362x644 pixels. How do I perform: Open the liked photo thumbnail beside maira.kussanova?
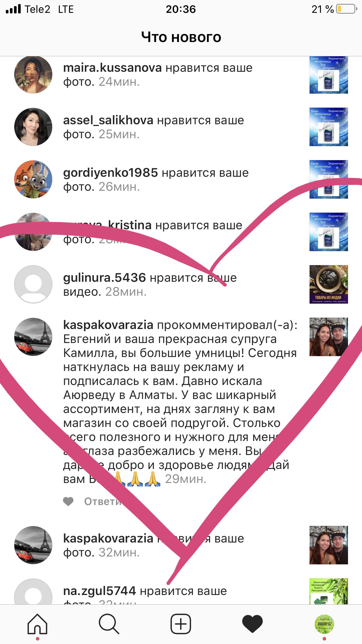pyautogui.click(x=329, y=75)
